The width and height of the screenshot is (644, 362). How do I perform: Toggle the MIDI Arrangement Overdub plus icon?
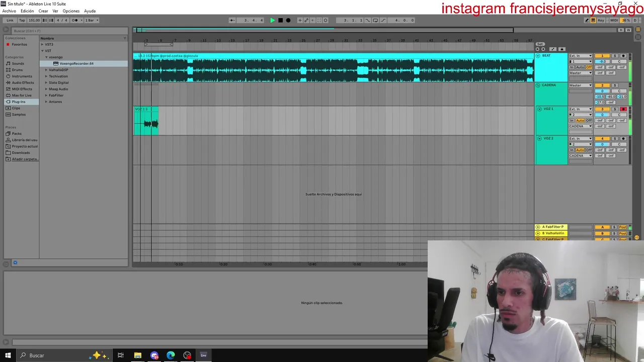(x=300, y=20)
